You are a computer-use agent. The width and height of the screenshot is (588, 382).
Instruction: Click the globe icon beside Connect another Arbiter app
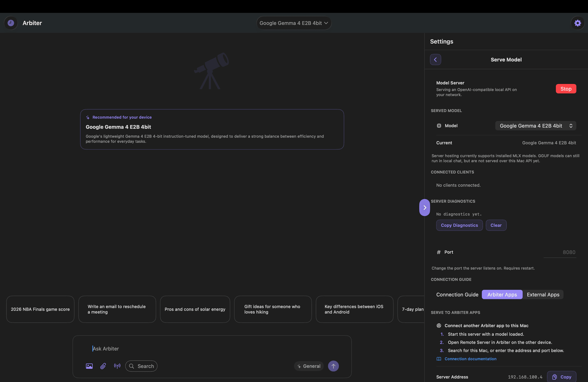coord(439,326)
